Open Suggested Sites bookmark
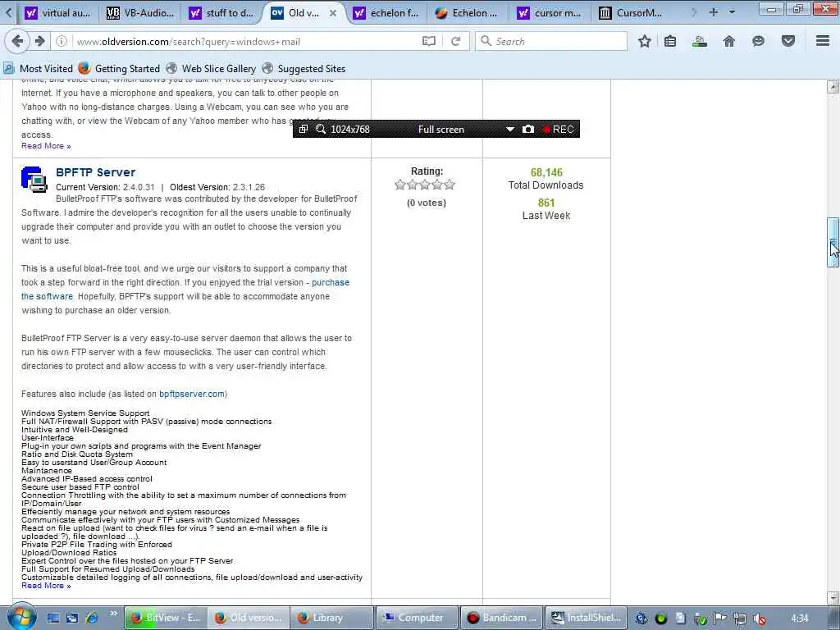Viewport: 840px width, 630px height. click(x=304, y=69)
